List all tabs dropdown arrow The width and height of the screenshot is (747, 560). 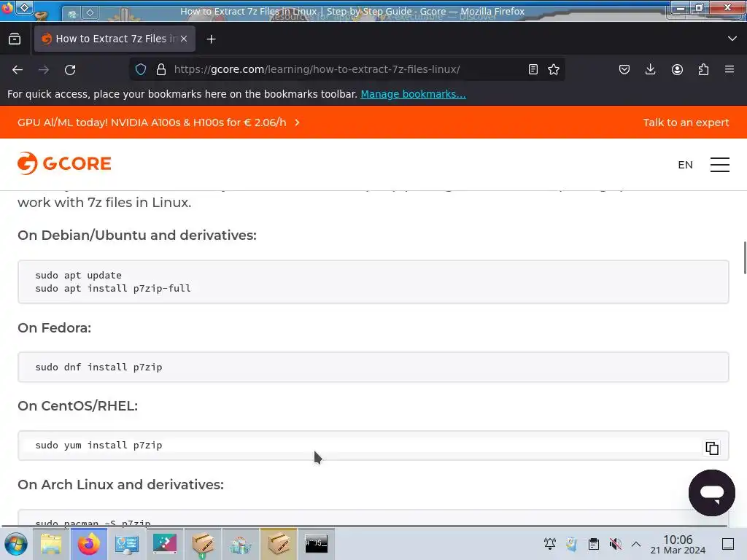732,39
